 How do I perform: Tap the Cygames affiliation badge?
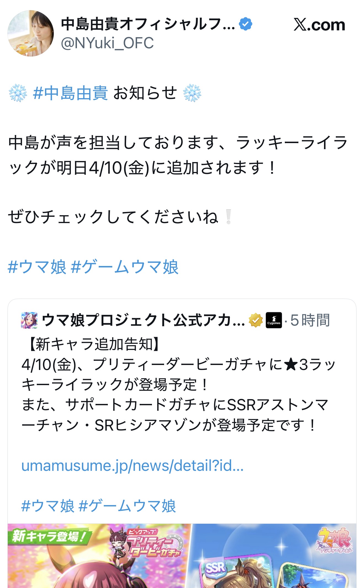click(x=274, y=320)
